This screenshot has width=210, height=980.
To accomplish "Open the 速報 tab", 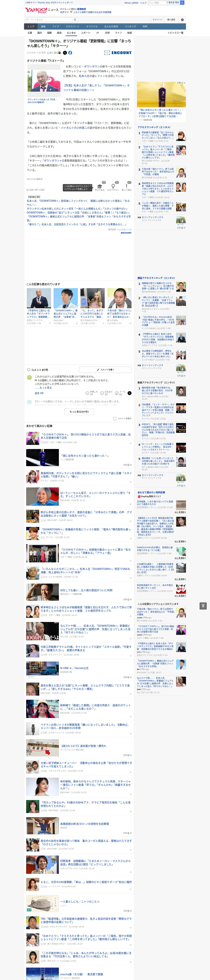I will [x=43, y=27].
